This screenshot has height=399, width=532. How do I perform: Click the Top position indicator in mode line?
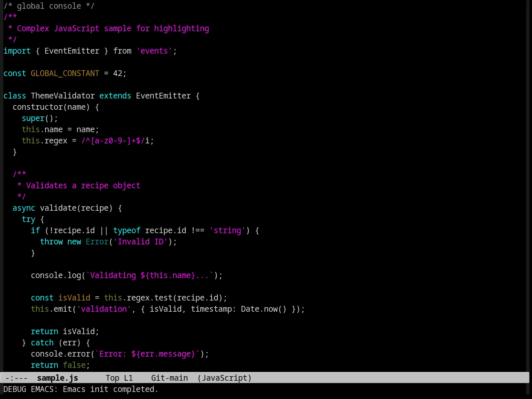coord(112,378)
